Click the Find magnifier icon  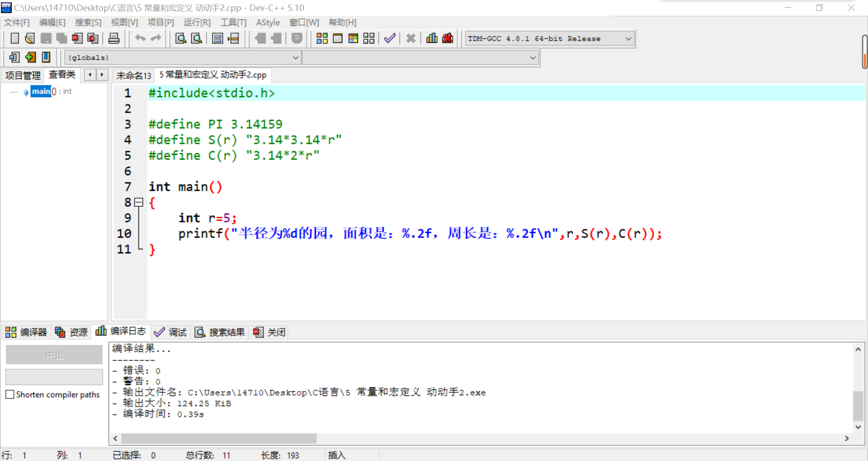181,38
